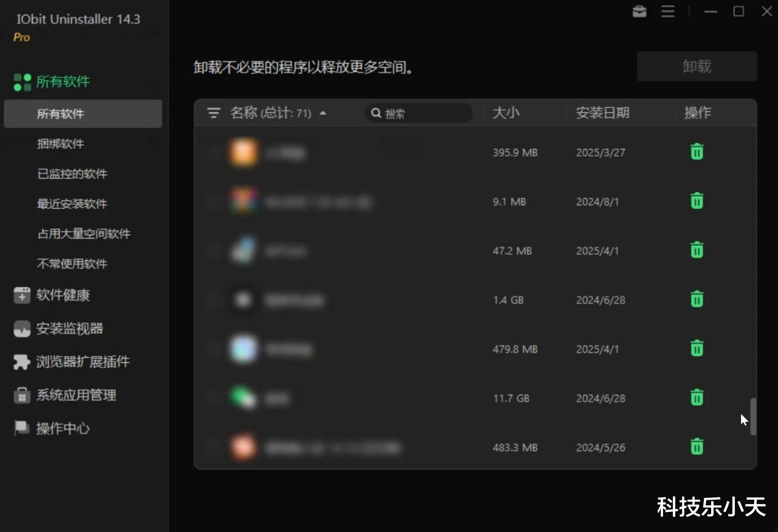Sort by the 安装日期 column header
This screenshot has height=532, width=778.
pos(603,113)
